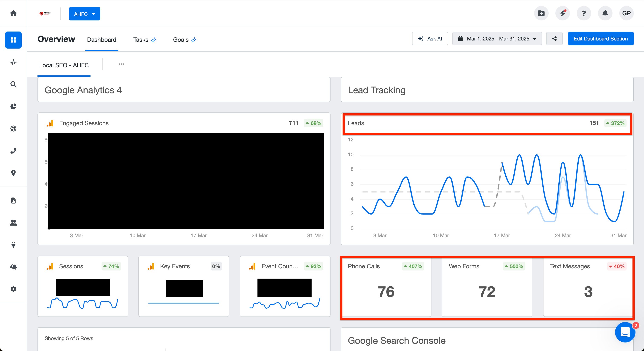Viewport: 644px width, 351px height.
Task: Go to the Home icon in sidebar
Action: (x=13, y=13)
